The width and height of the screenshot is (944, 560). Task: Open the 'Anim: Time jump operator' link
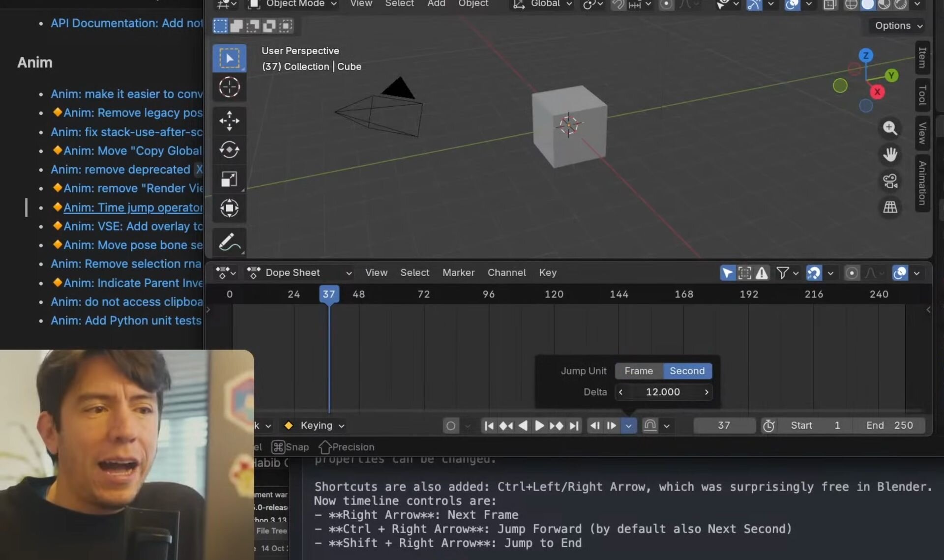(133, 207)
